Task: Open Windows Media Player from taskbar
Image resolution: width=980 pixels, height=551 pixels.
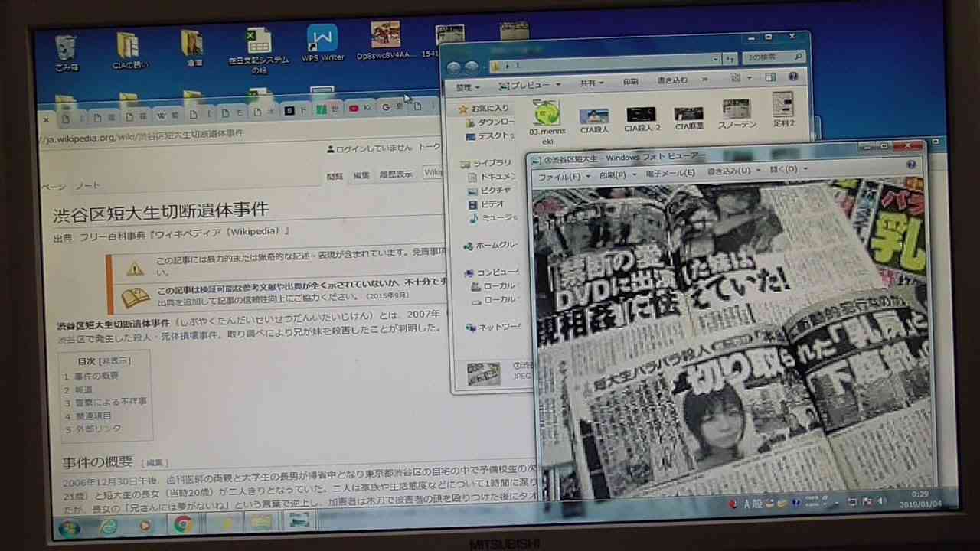Action: [x=145, y=527]
